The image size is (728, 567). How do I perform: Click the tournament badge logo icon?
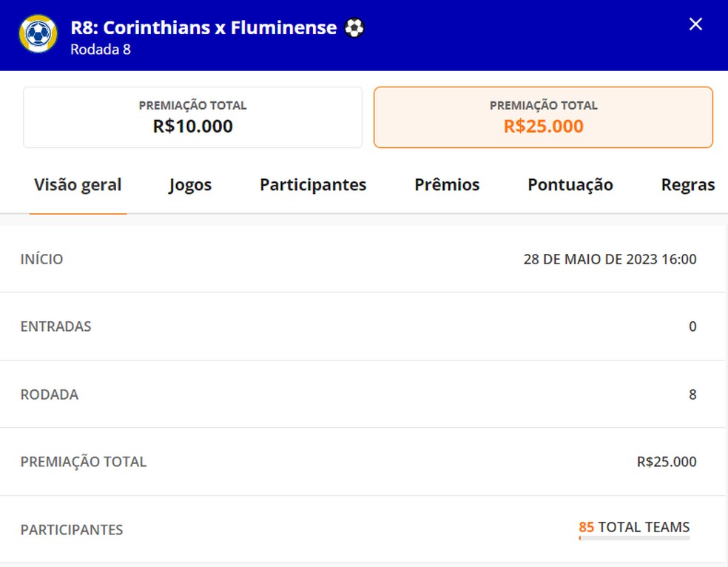pos(37,35)
